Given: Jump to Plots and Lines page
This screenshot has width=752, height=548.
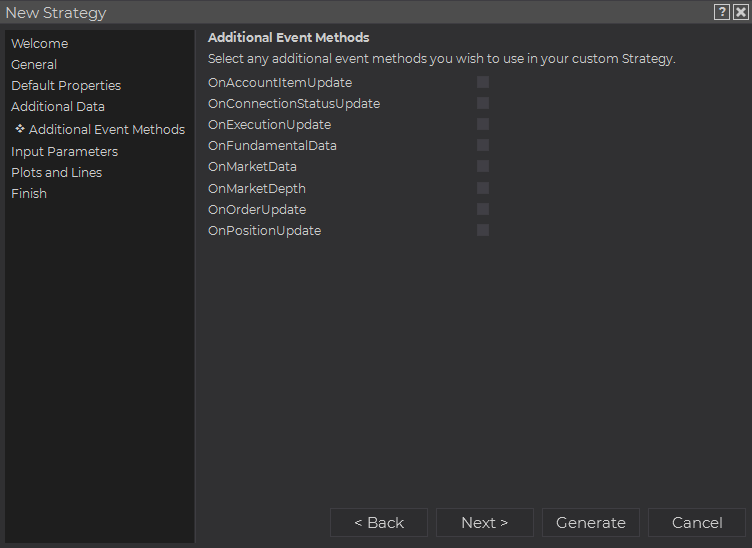Looking at the screenshot, I should click(x=57, y=173).
